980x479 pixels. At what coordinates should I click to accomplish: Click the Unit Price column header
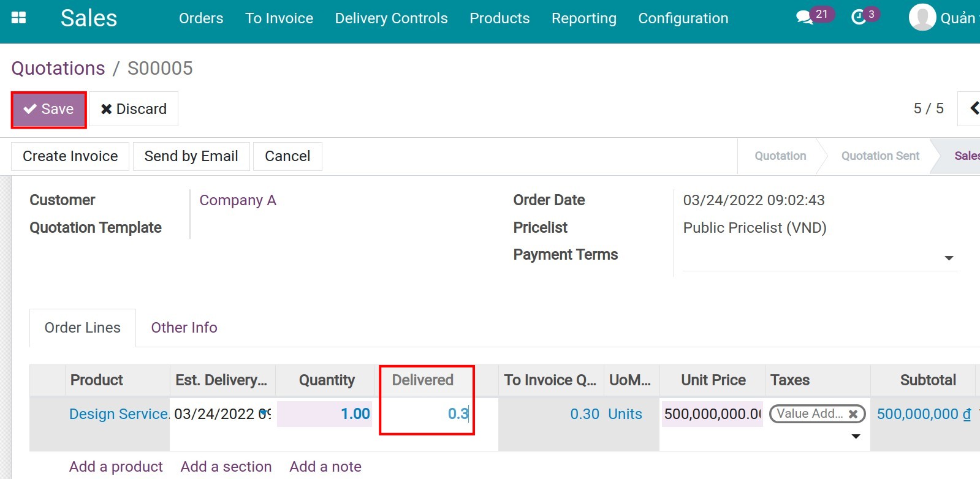coord(712,380)
